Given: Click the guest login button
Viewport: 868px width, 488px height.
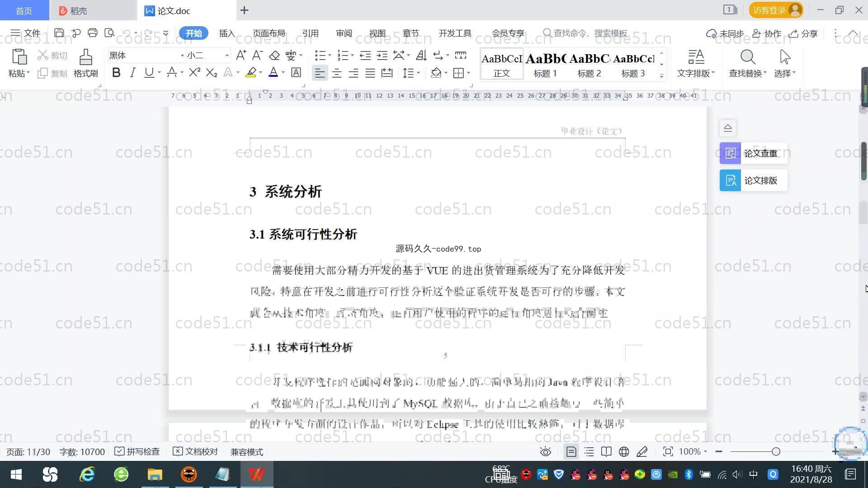Looking at the screenshot, I should click(776, 10).
